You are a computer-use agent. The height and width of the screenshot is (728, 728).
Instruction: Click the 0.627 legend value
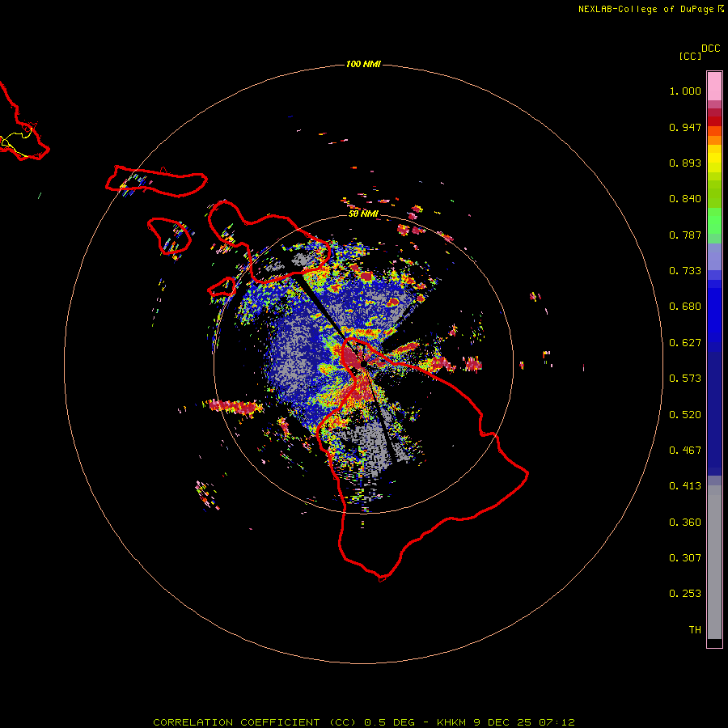click(x=685, y=343)
